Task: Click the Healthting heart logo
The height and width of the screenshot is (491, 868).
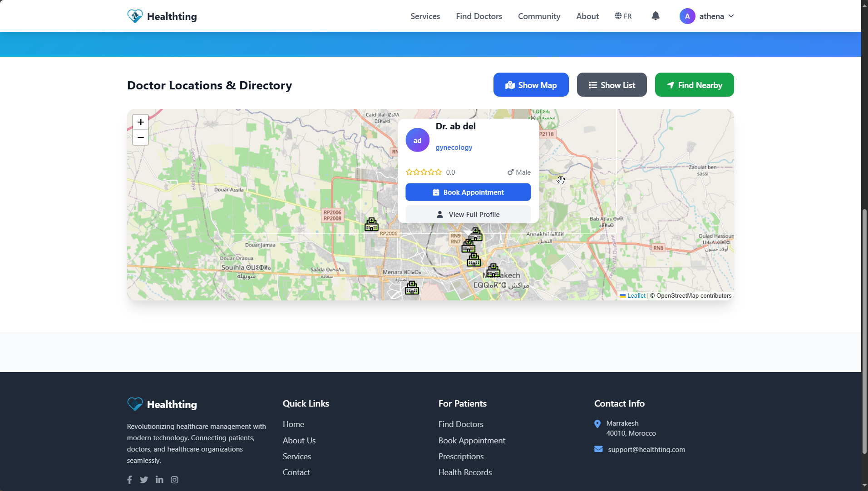Action: click(134, 15)
